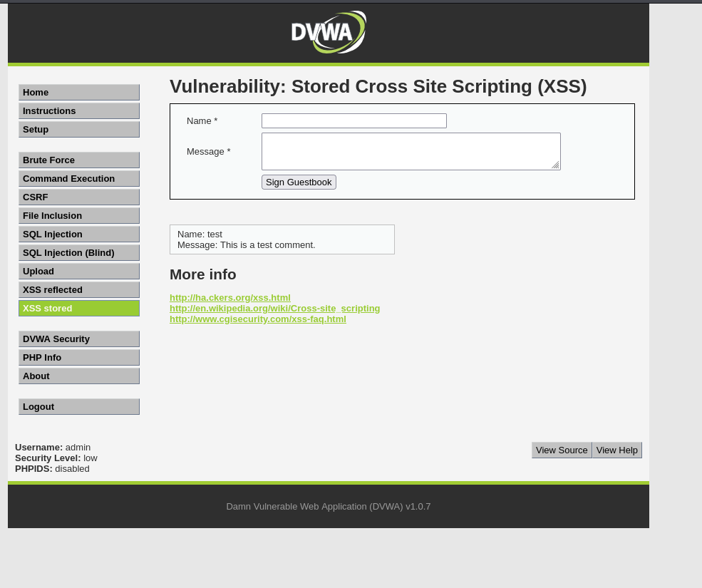
Task: Go to the Setup page
Action: pos(79,130)
